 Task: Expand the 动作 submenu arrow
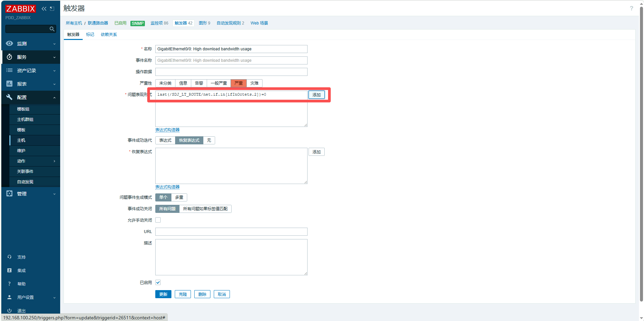(x=54, y=161)
